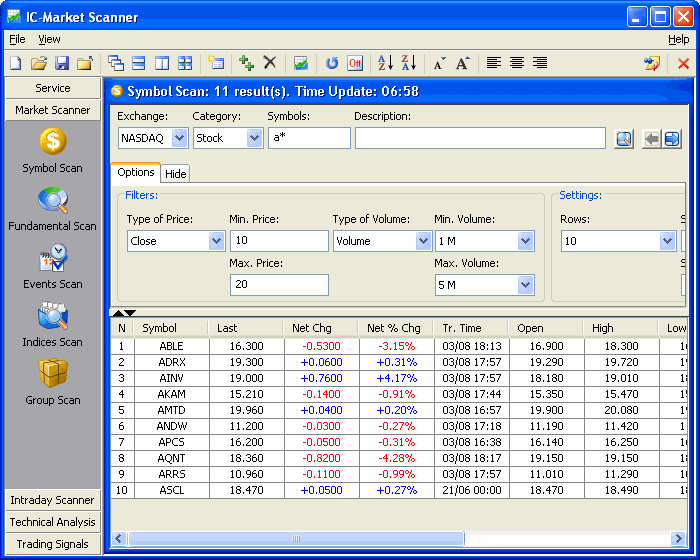Open Group Scan in sidebar

click(53, 382)
